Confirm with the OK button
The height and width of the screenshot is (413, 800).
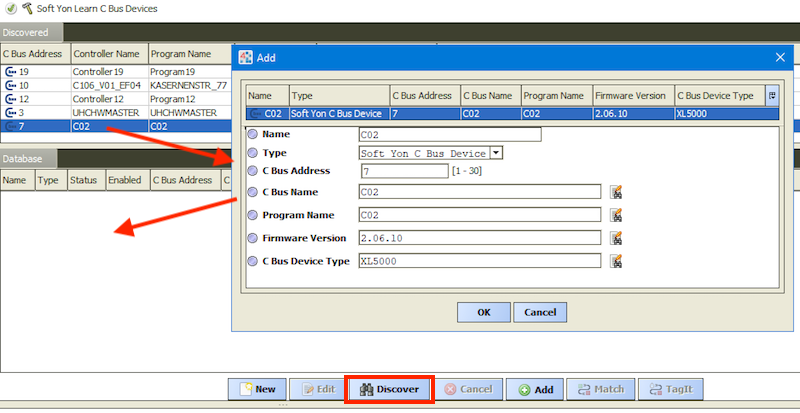(x=484, y=312)
